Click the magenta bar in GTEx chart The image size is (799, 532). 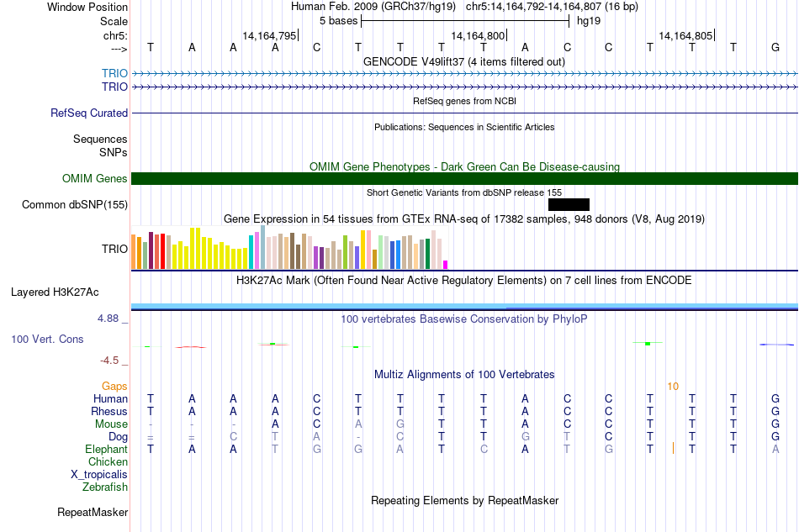pos(445,265)
